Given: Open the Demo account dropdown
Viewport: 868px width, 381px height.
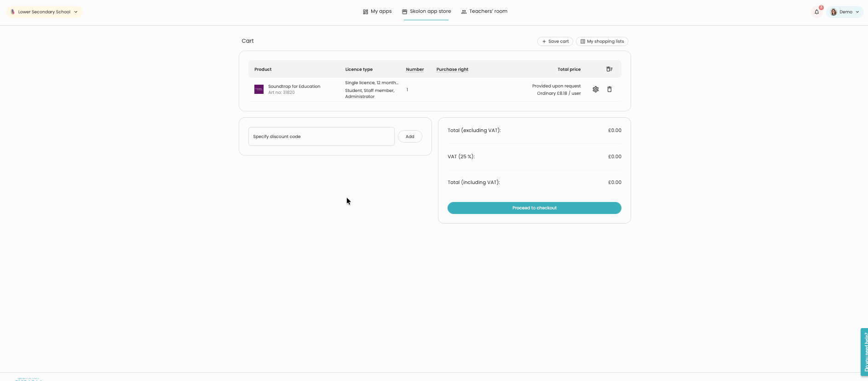Looking at the screenshot, I should 857,12.
